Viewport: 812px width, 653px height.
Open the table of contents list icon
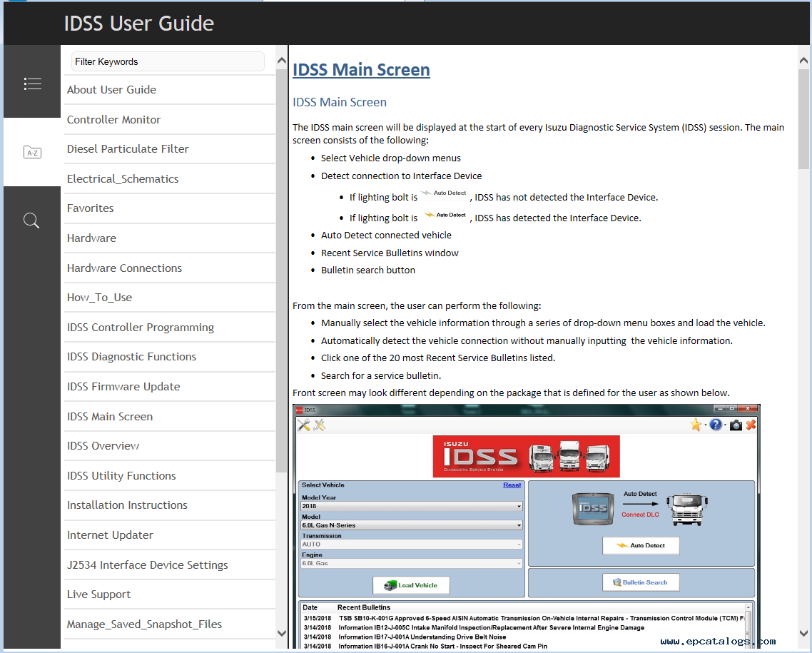(33, 83)
